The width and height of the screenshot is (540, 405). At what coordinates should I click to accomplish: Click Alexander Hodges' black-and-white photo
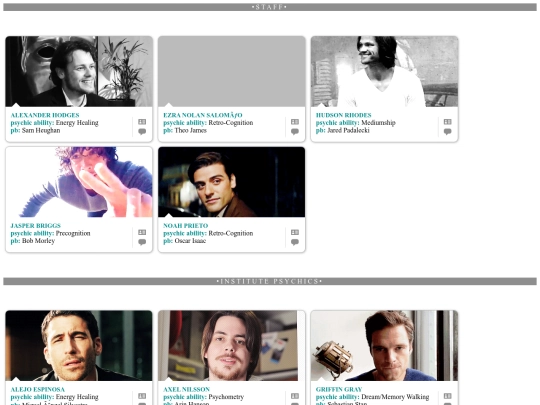click(79, 71)
